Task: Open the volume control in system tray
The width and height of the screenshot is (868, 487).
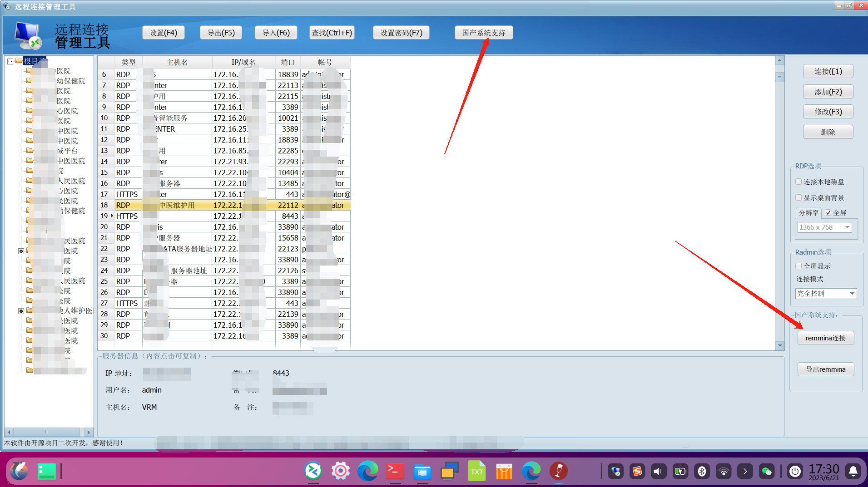Action: 658,472
